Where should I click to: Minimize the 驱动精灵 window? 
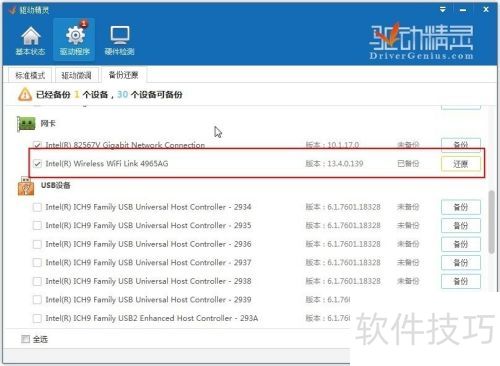pos(463,10)
